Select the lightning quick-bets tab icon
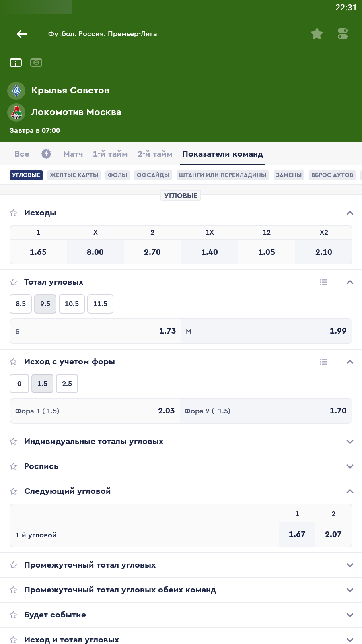This screenshot has width=362, height=644. (46, 154)
